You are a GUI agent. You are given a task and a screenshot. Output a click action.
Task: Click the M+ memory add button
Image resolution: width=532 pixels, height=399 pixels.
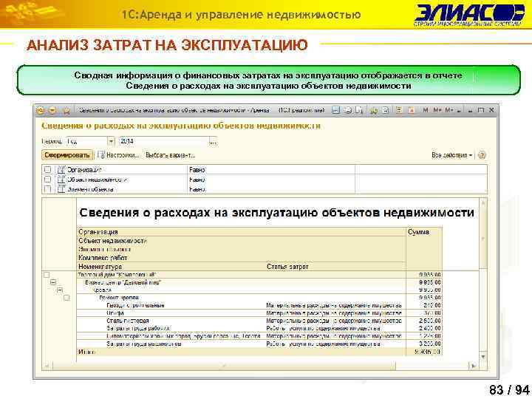coord(437,110)
